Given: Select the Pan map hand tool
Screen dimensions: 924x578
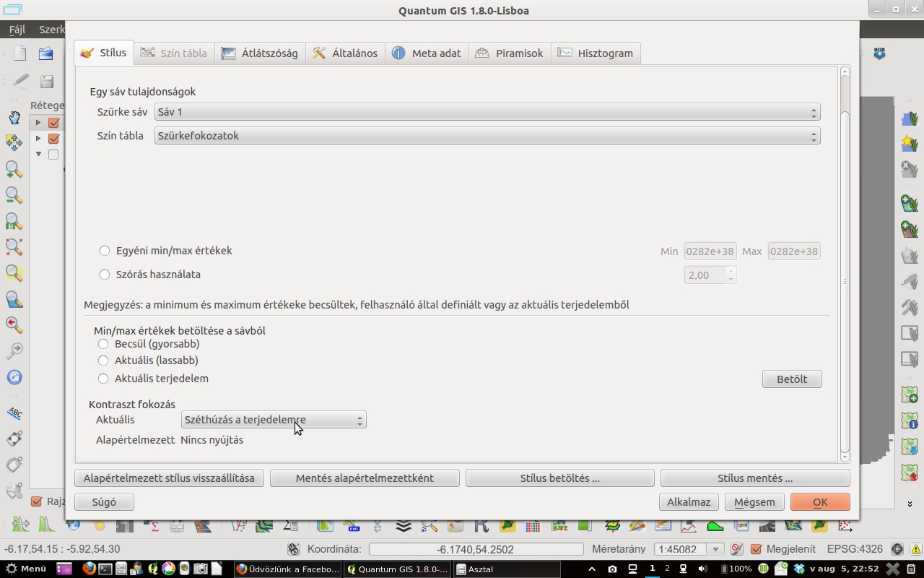Looking at the screenshot, I should pos(14,117).
